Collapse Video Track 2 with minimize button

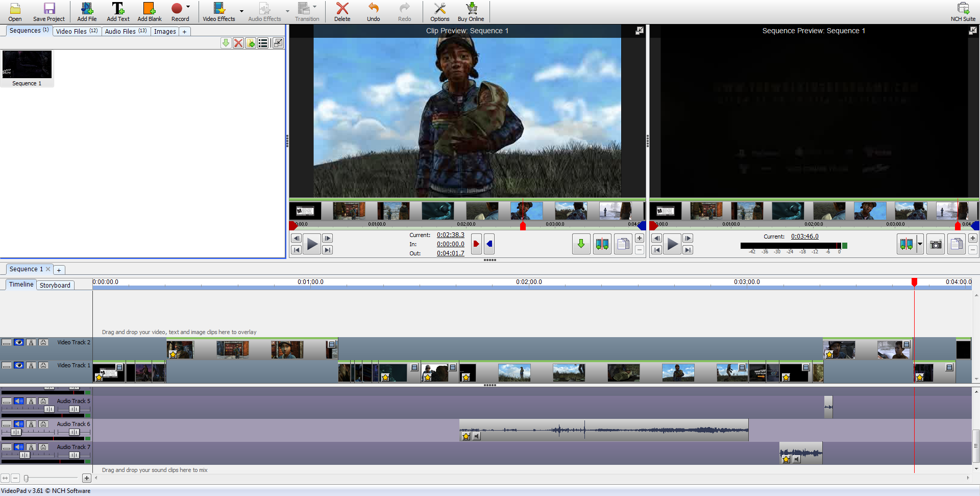(x=7, y=342)
